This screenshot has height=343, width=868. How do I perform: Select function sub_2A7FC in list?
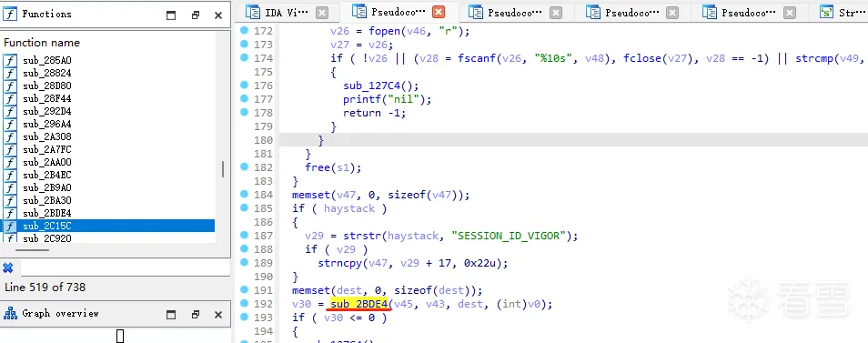point(47,149)
